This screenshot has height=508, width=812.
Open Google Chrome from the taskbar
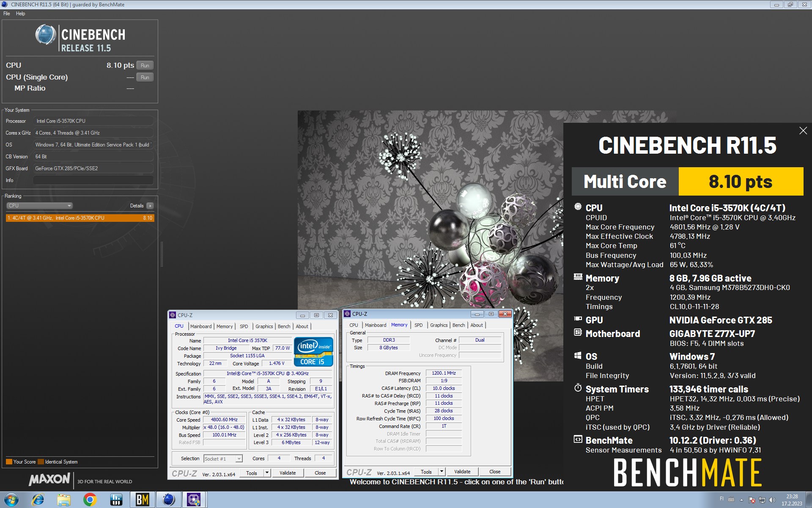pos(90,500)
